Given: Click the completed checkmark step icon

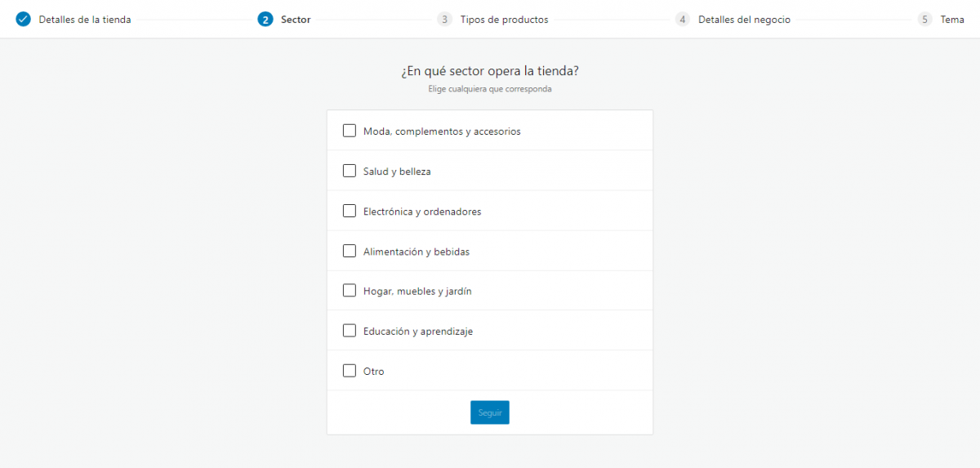Looking at the screenshot, I should [x=23, y=20].
